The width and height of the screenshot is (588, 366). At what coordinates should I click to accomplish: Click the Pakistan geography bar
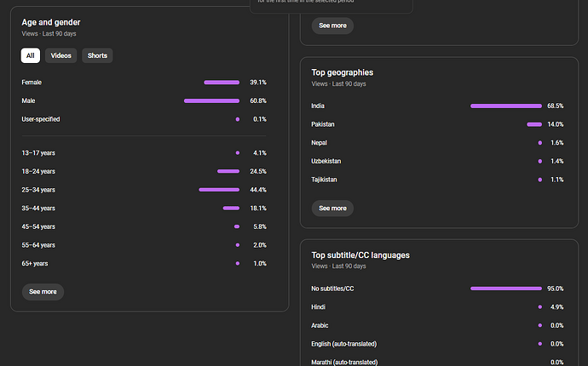pos(534,124)
